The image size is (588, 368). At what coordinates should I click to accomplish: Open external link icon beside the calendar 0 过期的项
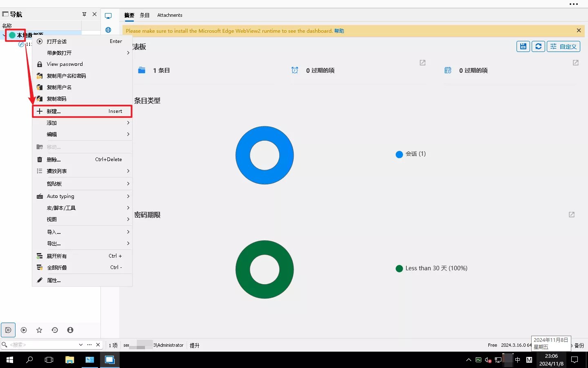pyautogui.click(x=576, y=63)
